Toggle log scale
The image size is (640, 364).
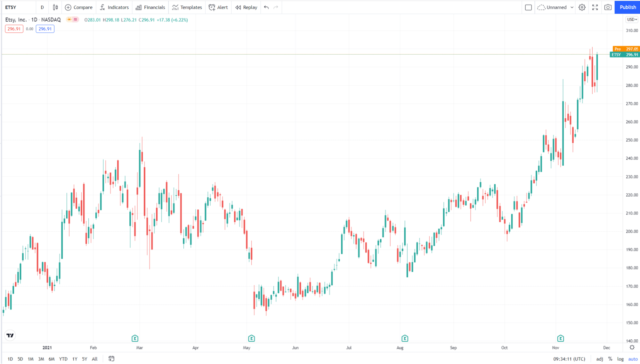[x=620, y=359]
